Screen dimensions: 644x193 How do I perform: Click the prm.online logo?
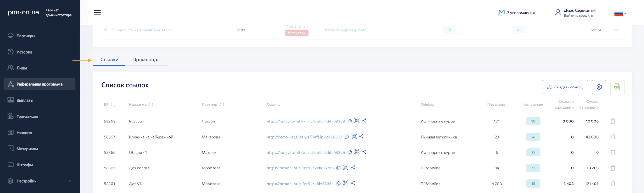pos(23,12)
